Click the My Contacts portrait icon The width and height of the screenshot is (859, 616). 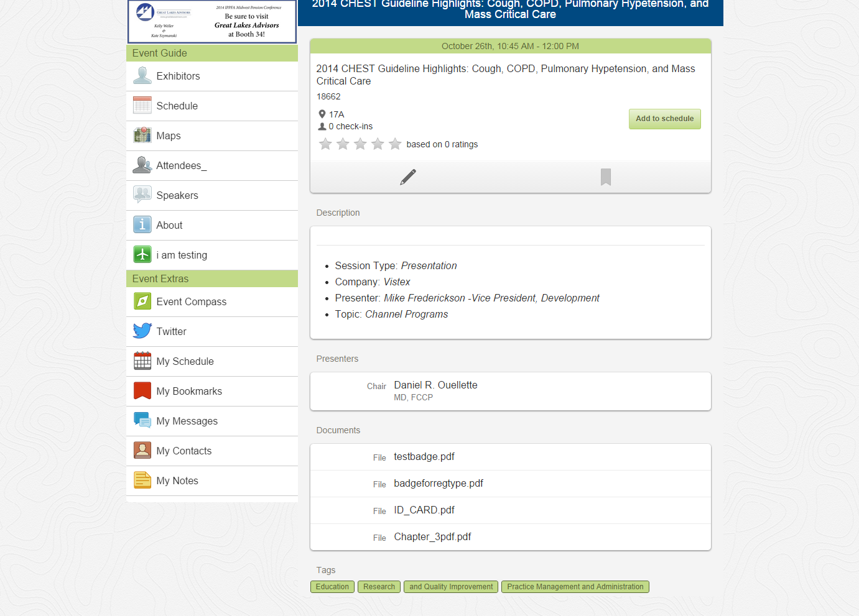click(142, 451)
